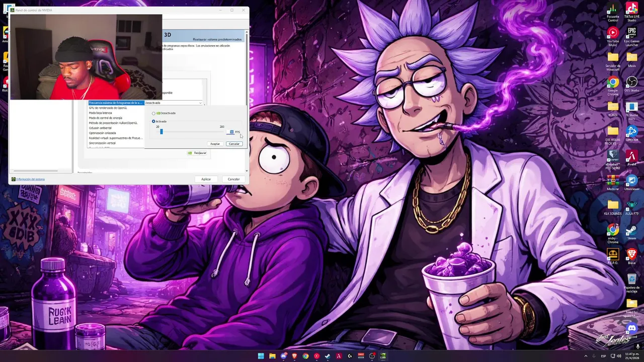Launch TikTok LIVE Studio from desktop
Image resolution: width=644 pixels, height=362 pixels.
[x=631, y=13]
